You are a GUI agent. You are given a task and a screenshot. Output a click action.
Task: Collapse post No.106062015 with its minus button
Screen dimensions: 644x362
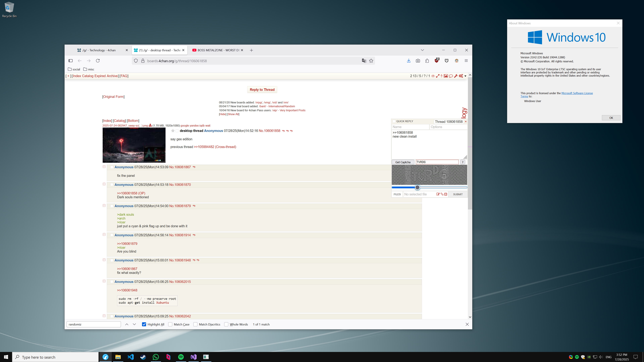pyautogui.click(x=104, y=281)
